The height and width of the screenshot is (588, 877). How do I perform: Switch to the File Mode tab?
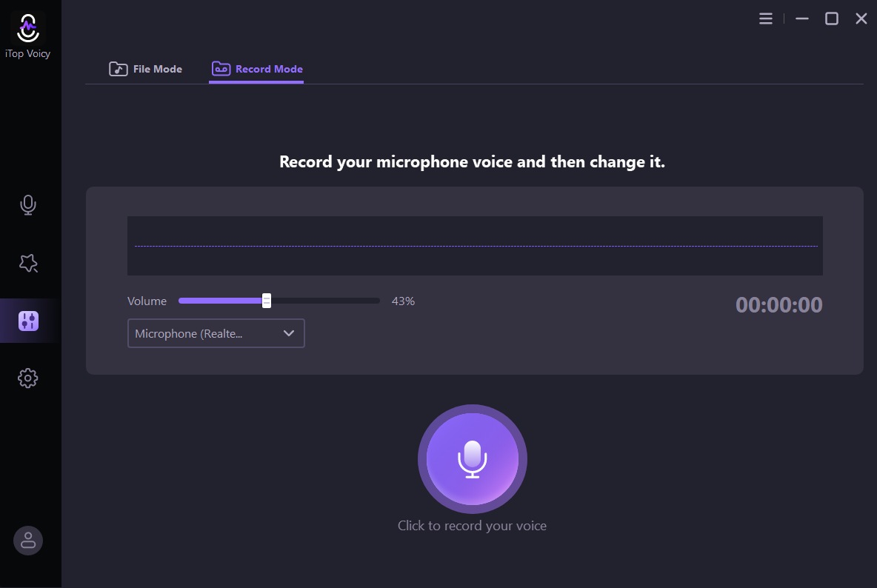click(145, 68)
